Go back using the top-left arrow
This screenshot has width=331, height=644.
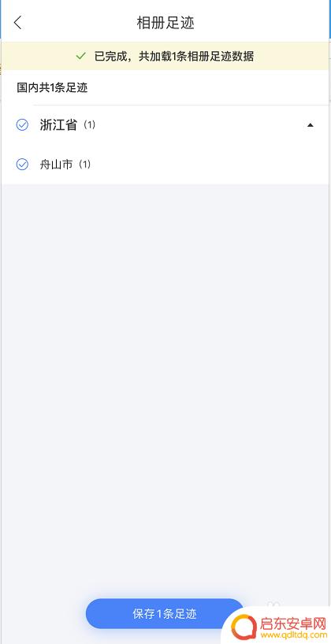[x=17, y=23]
